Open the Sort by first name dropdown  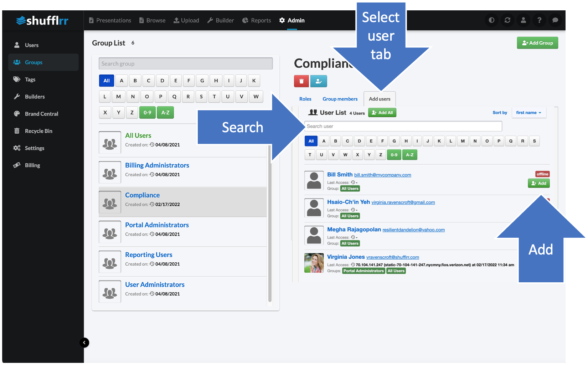point(529,113)
